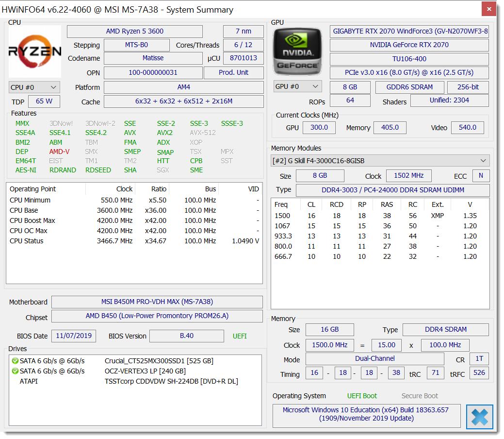Click the BIOS Date 11/07/2019 field
This screenshot has width=504, height=439.
point(74,336)
